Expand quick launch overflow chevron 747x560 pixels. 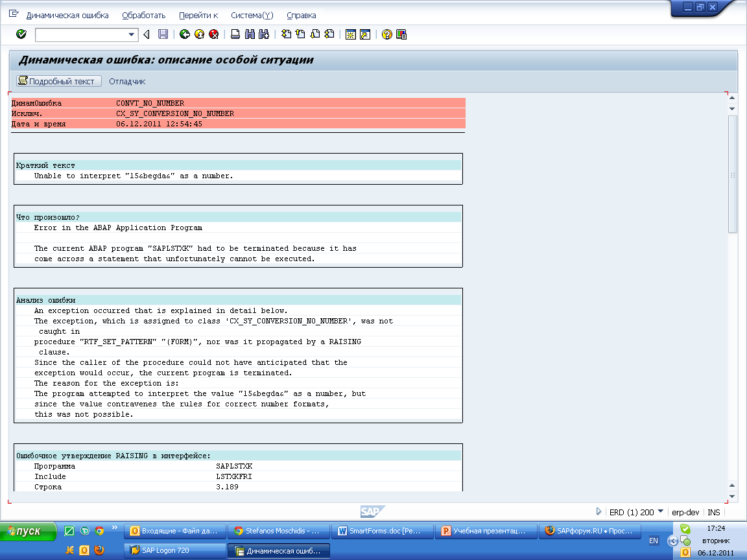114,527
